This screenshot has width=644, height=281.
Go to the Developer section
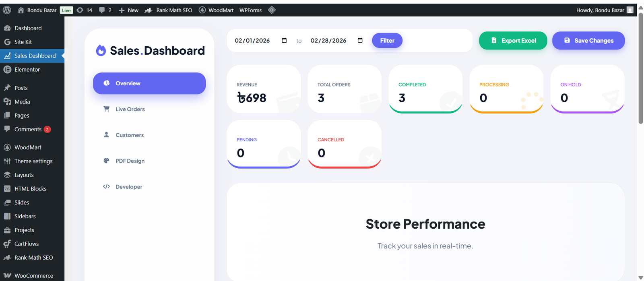pos(128,187)
